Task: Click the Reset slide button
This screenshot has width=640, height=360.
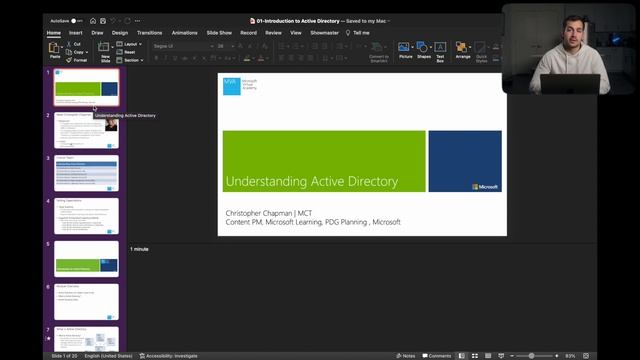Action: coord(126,52)
